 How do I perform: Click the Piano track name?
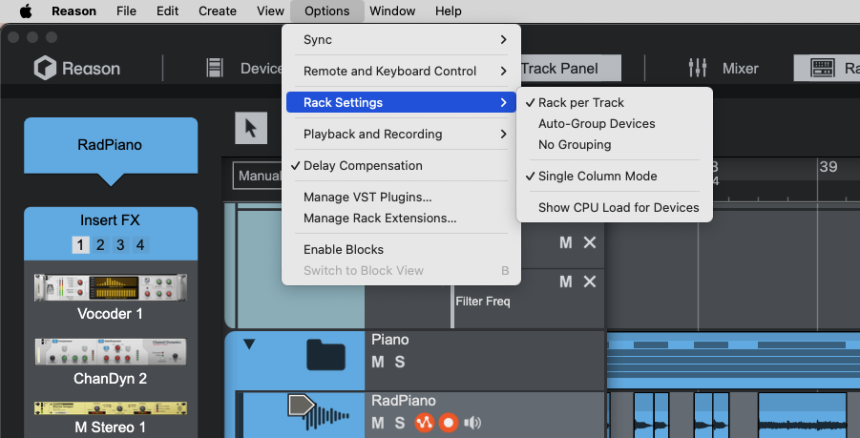[x=390, y=340]
